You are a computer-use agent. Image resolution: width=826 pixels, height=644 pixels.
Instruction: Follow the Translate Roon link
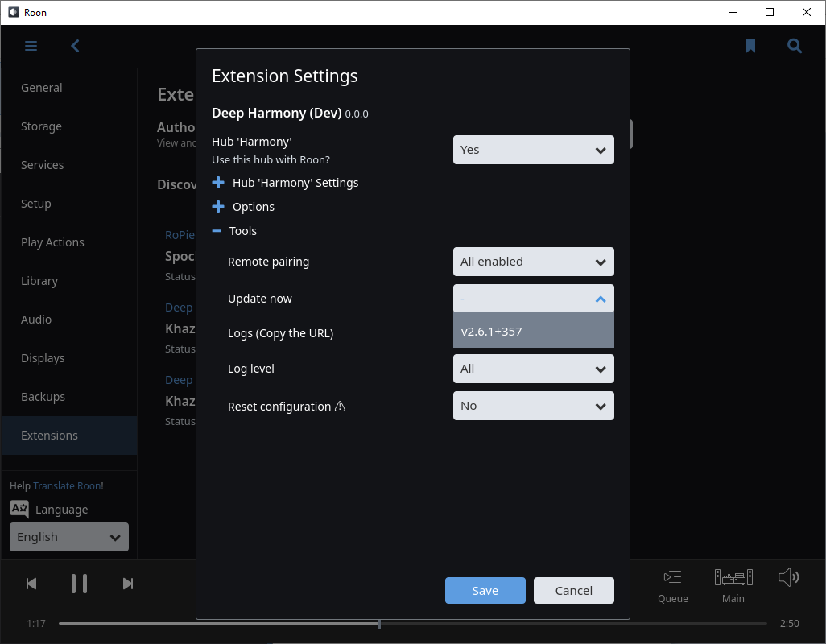point(68,485)
